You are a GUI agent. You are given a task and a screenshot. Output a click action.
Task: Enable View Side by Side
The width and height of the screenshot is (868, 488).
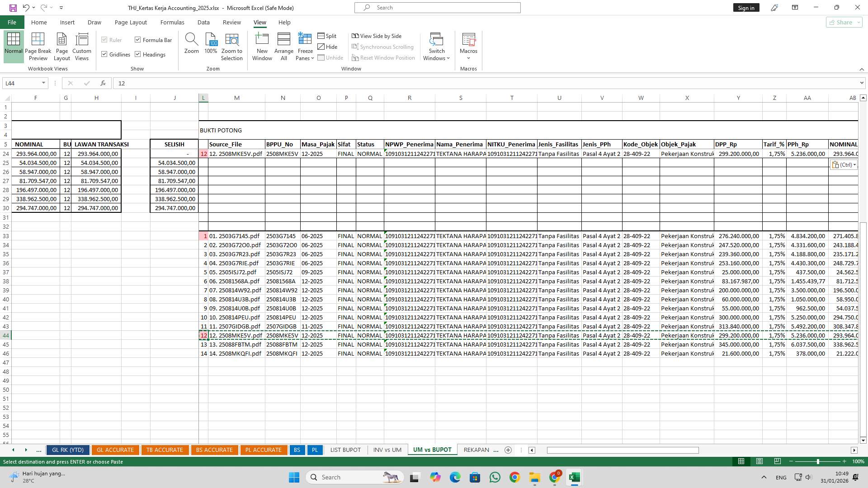point(377,36)
